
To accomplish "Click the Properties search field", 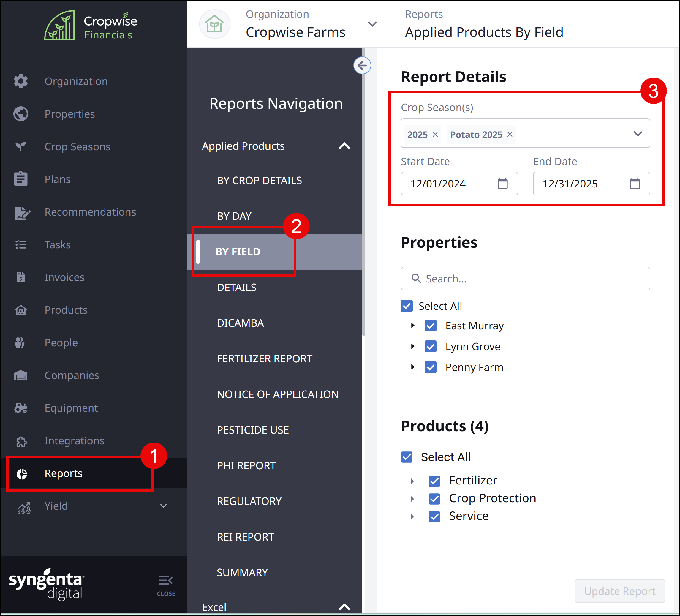I will [525, 278].
